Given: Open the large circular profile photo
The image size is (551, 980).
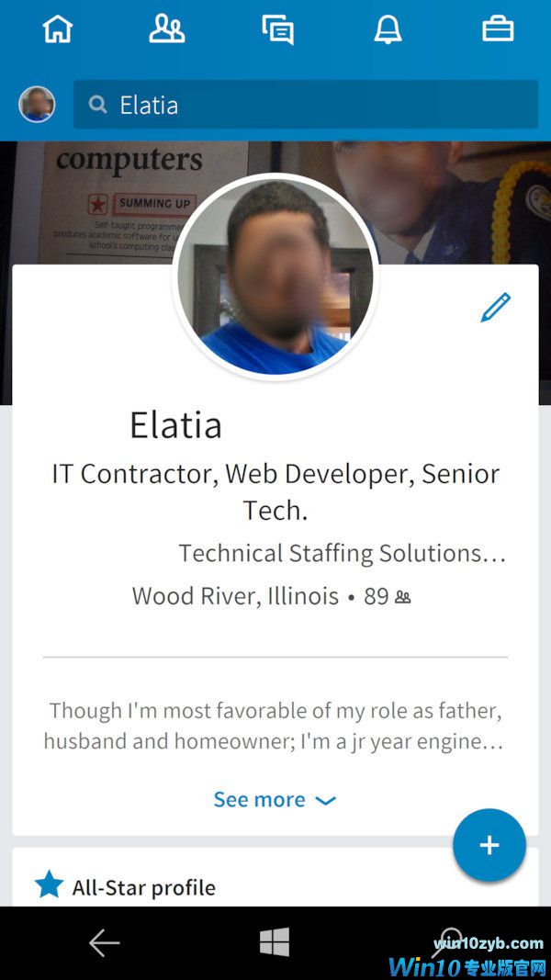Looking at the screenshot, I should point(275,276).
